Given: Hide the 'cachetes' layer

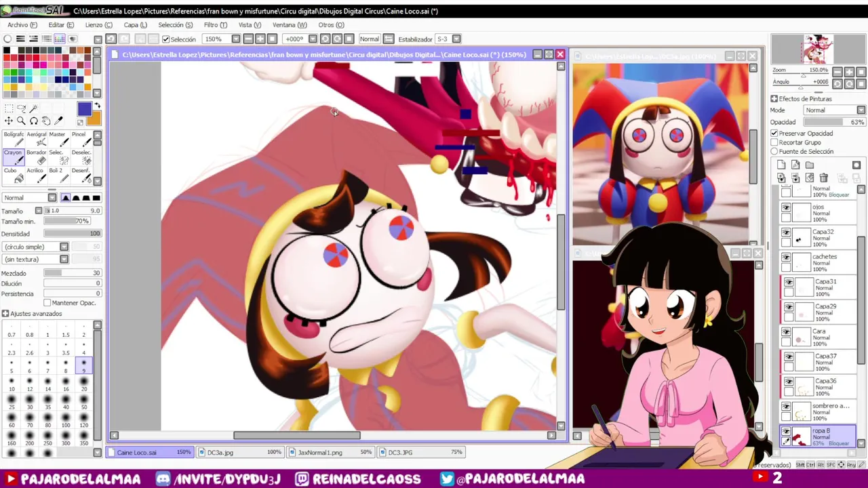Looking at the screenshot, I should [786, 258].
